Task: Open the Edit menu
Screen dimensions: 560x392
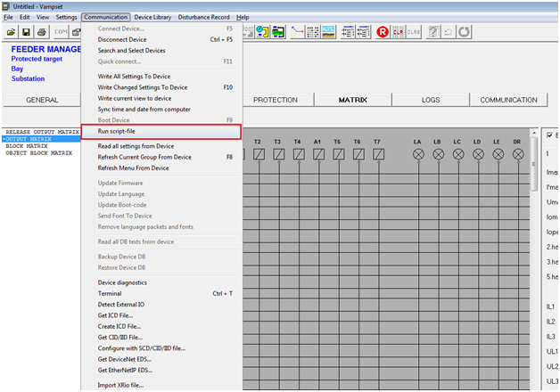Action: click(25, 17)
